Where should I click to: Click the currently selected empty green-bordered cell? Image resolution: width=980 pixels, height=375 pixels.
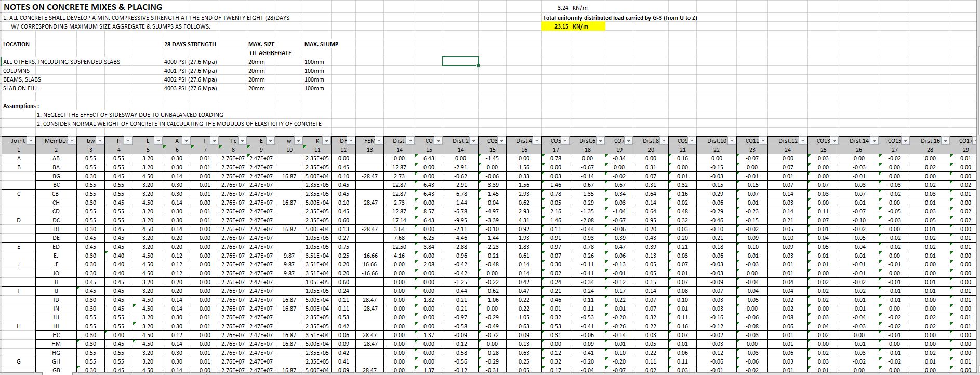click(x=460, y=61)
